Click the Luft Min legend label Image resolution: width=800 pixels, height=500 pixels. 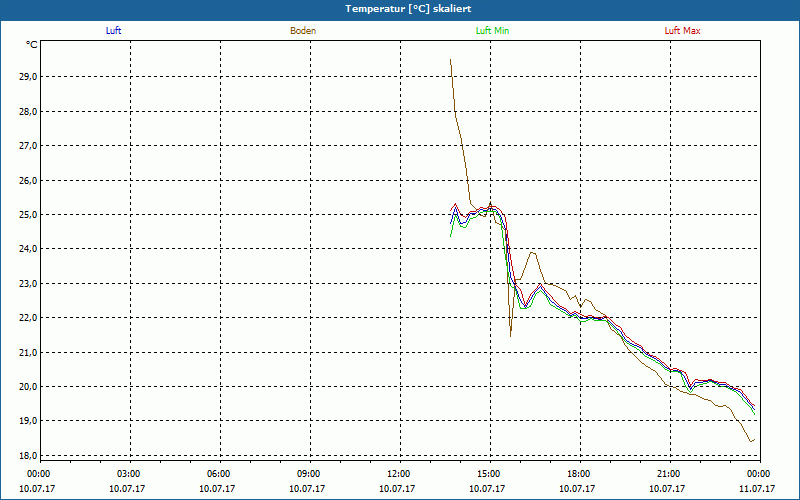[492, 31]
